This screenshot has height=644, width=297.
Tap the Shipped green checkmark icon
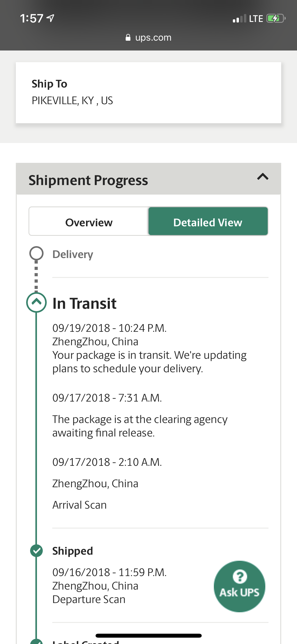[x=36, y=551]
